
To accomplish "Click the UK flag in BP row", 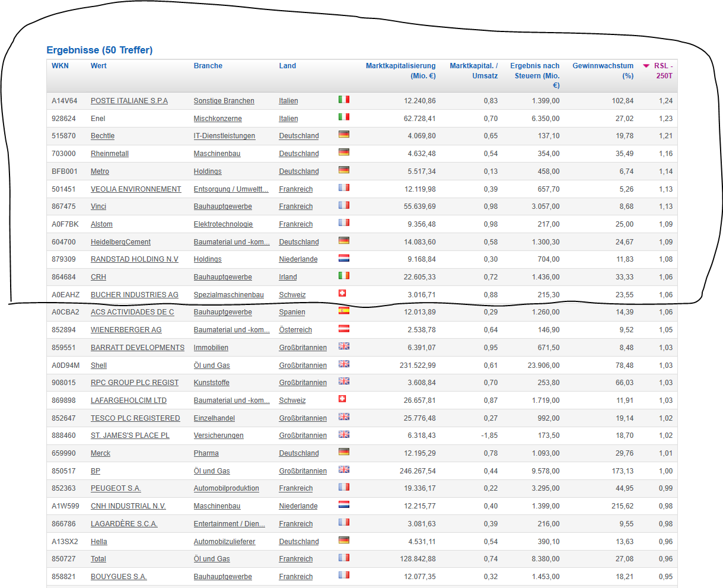I will [344, 470].
